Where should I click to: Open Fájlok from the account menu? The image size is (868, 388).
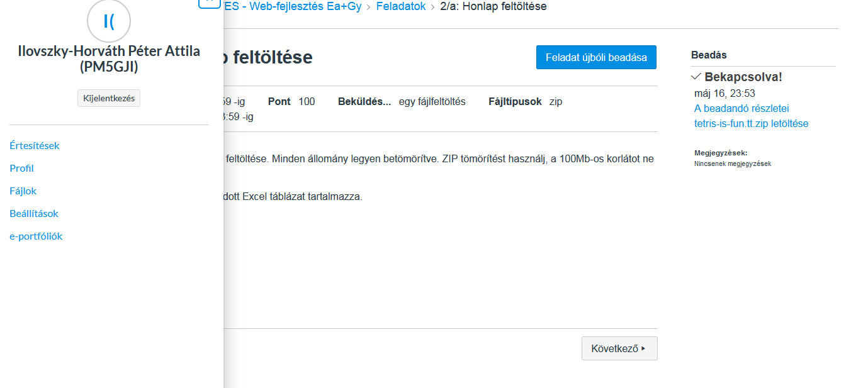[x=23, y=191]
